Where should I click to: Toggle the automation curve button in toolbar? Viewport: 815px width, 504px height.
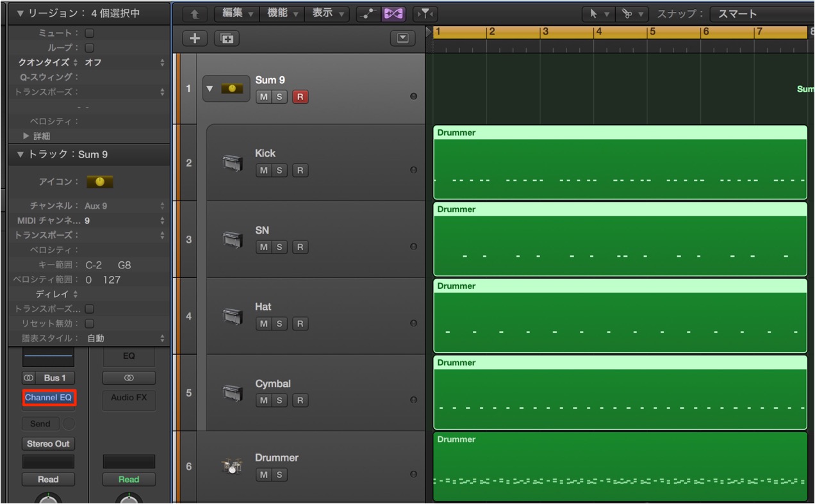[x=367, y=14]
